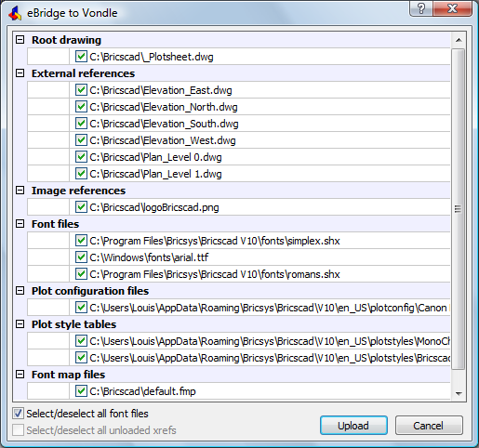This screenshot has width=479, height=448.
Task: Uncheck the arial.ttf font file
Action: pos(81,257)
